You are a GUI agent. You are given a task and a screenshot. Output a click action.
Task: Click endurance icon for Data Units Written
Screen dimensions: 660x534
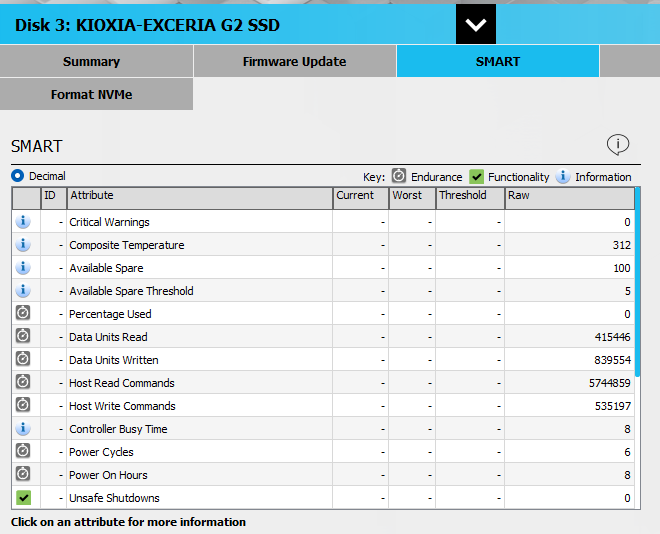click(x=23, y=359)
